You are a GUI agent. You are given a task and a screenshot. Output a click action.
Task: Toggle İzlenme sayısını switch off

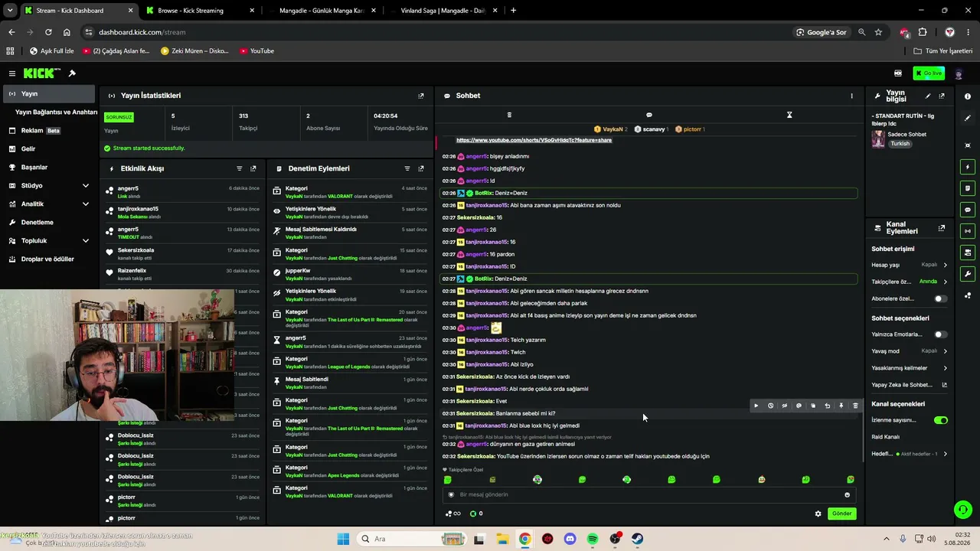[941, 420]
